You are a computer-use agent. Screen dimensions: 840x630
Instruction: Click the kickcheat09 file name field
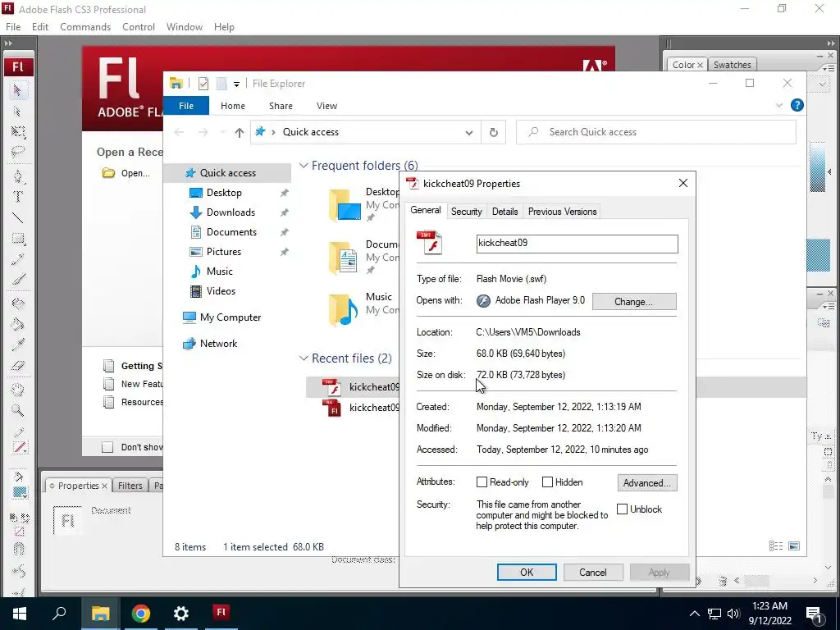[x=577, y=244]
